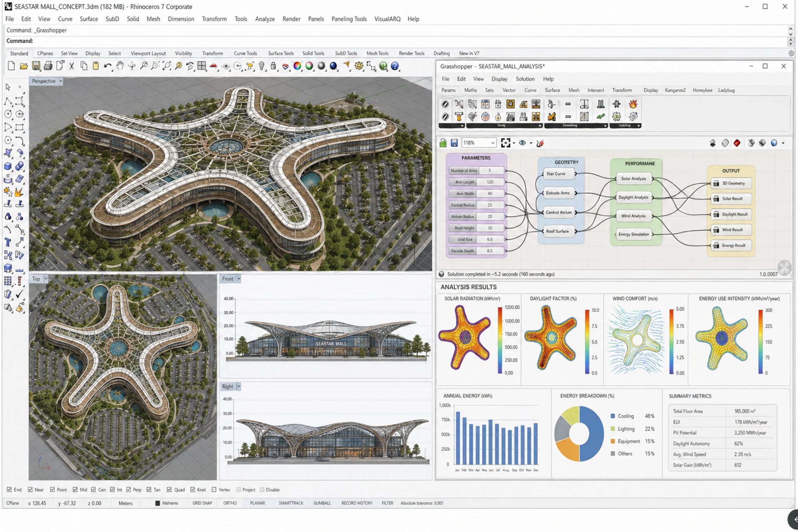The width and height of the screenshot is (798, 532).
Task: Click the Print icon in toolbar
Action: click(48, 66)
